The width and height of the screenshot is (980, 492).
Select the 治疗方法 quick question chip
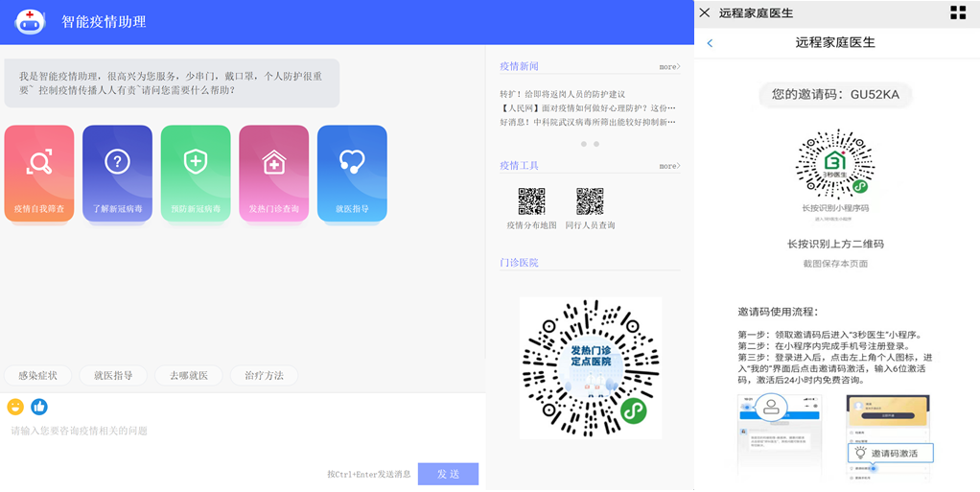coord(264,376)
